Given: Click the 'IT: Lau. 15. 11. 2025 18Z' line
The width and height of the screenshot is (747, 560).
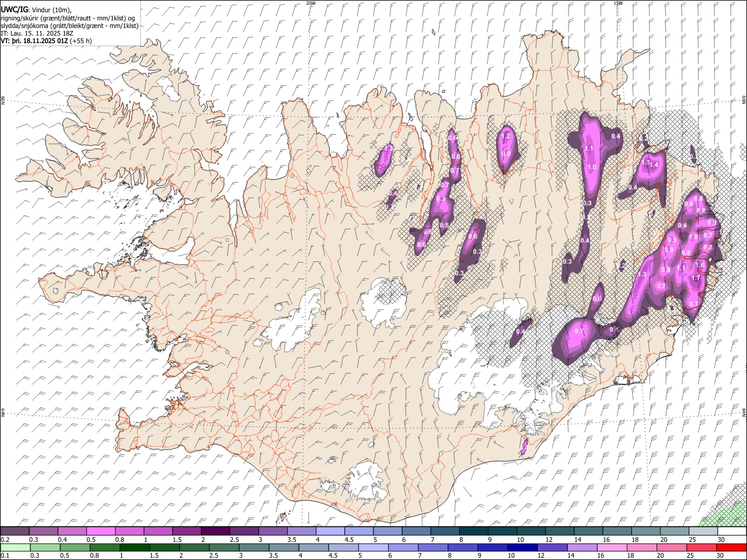Looking at the screenshot, I should (37, 33).
